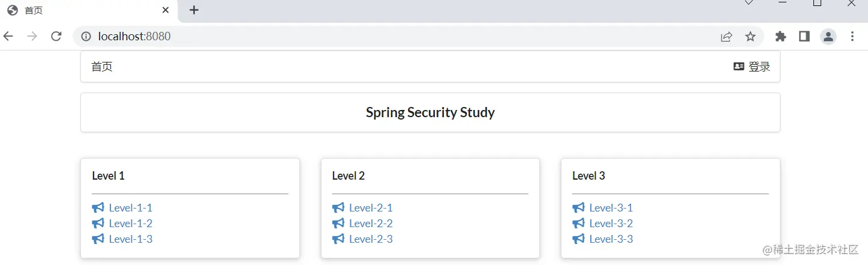The image size is (868, 265).
Task: Reload the localhost page
Action: click(x=56, y=37)
